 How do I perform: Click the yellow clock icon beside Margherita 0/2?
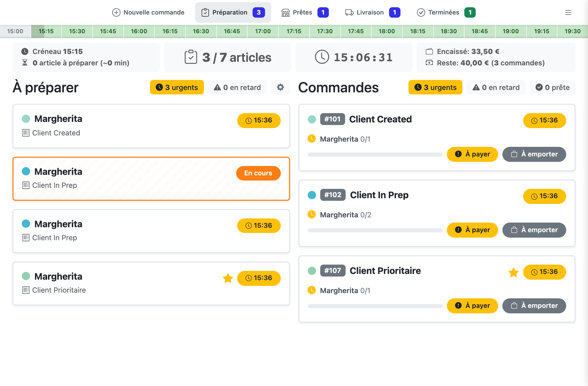[311, 214]
